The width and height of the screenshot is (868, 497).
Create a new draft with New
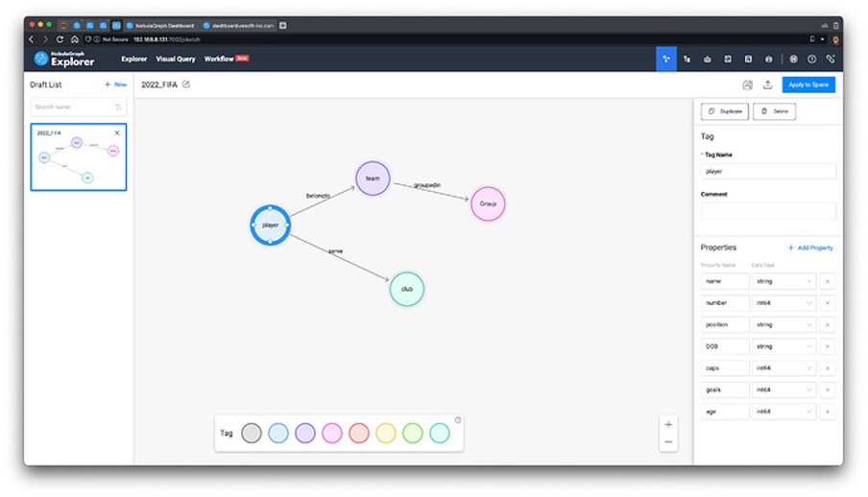(x=115, y=84)
